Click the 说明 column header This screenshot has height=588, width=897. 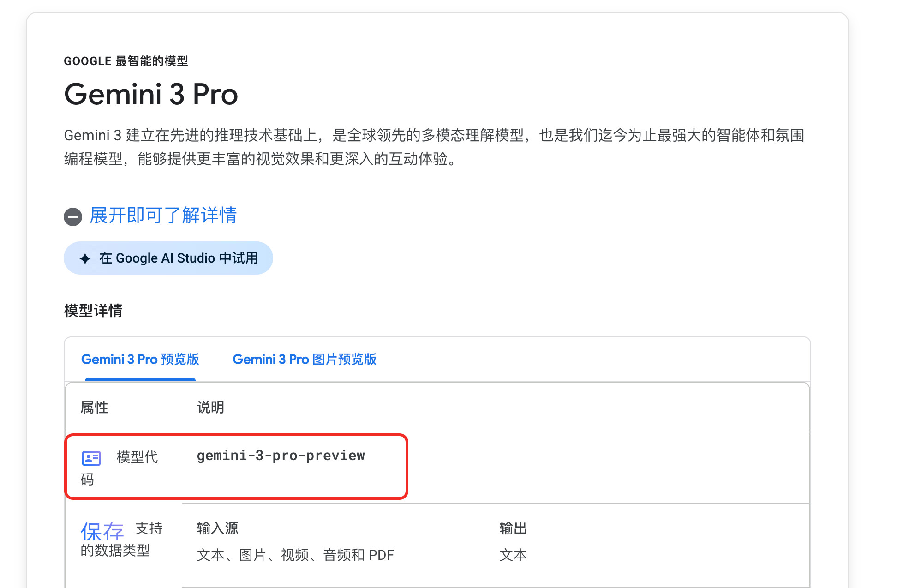210,408
